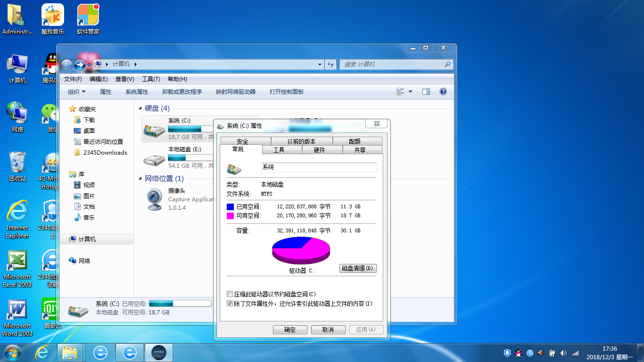
Task: Show the preview pane in Explorer
Action: (426, 91)
